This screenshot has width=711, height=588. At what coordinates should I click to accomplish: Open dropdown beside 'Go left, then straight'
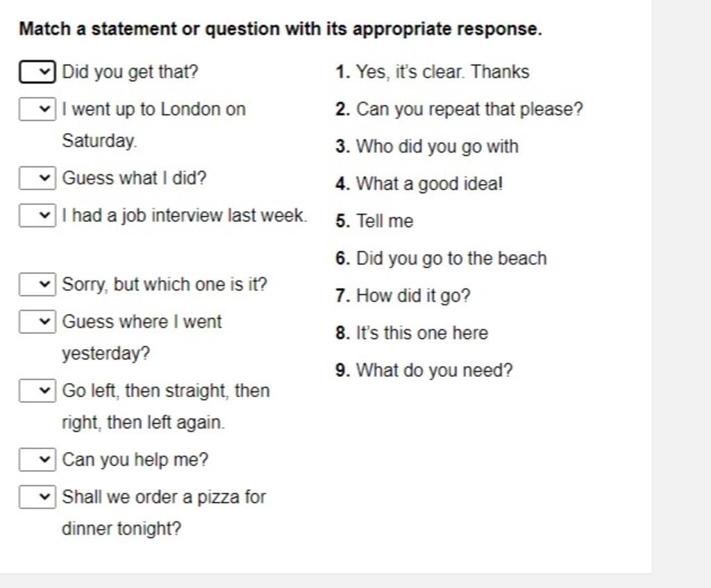click(37, 390)
